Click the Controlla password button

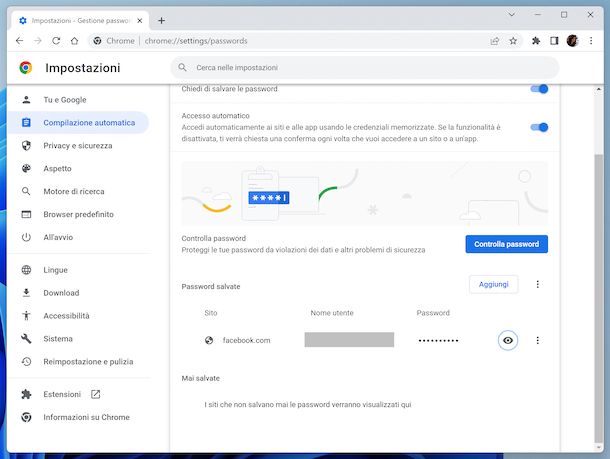506,244
